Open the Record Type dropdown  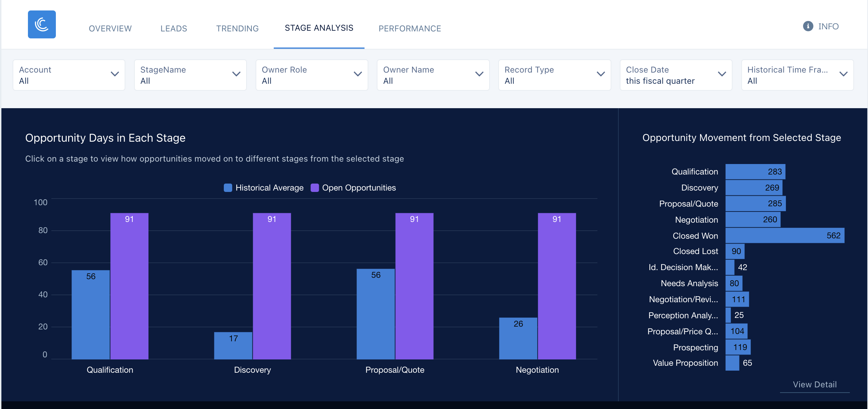pyautogui.click(x=554, y=75)
